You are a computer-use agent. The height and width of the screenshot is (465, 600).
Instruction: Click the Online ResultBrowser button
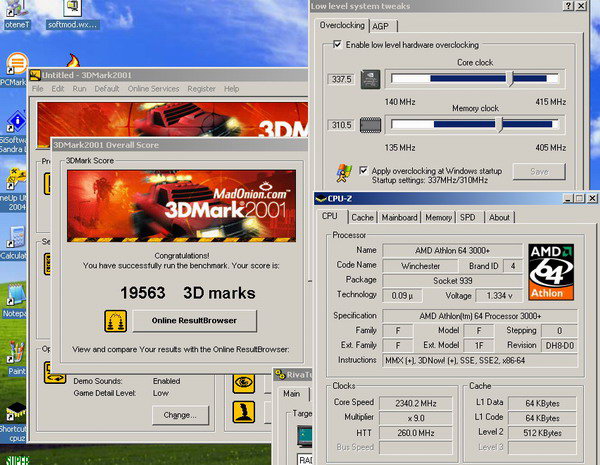coord(194,321)
